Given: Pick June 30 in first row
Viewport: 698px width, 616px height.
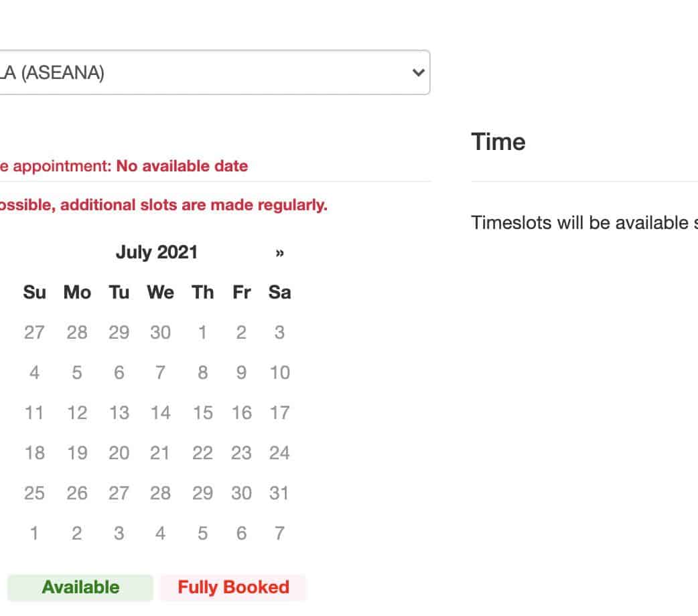Looking at the screenshot, I should 160,333.
